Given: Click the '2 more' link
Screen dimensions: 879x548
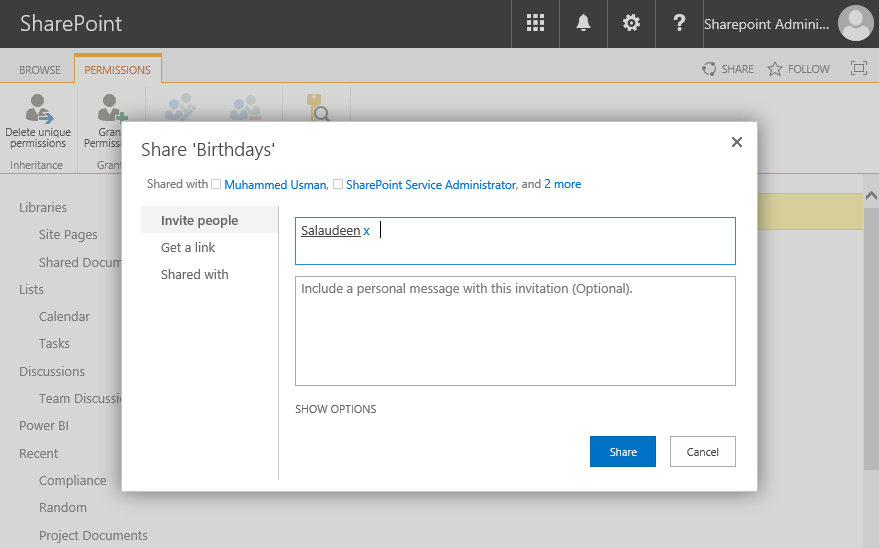Looking at the screenshot, I should tap(562, 184).
